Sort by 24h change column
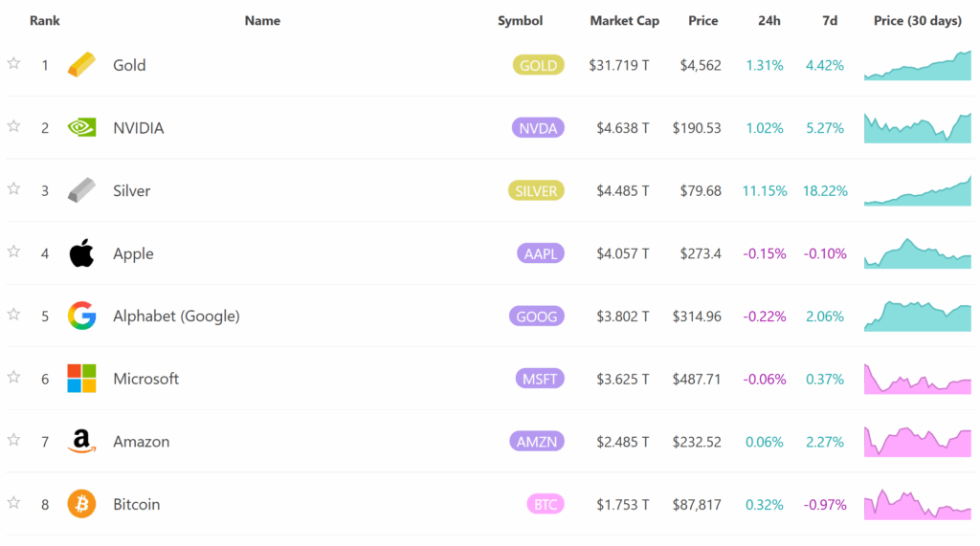Image resolution: width=980 pixels, height=546 pixels. point(768,21)
